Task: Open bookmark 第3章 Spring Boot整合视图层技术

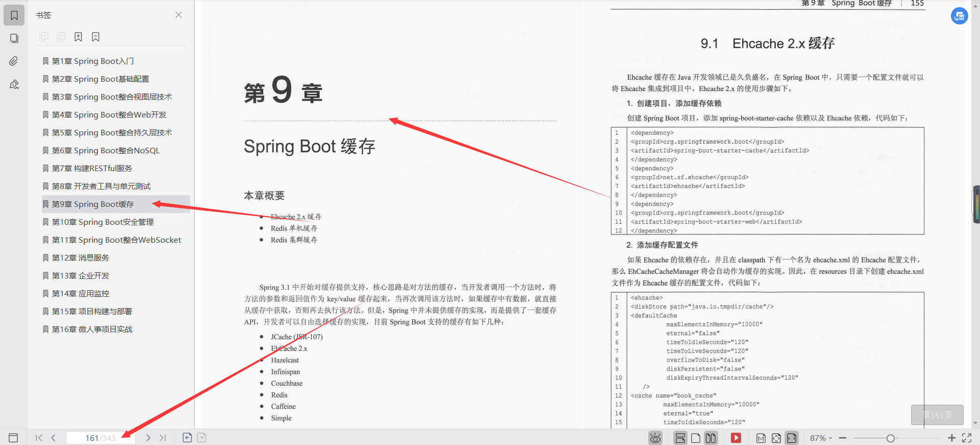Action: (116, 97)
